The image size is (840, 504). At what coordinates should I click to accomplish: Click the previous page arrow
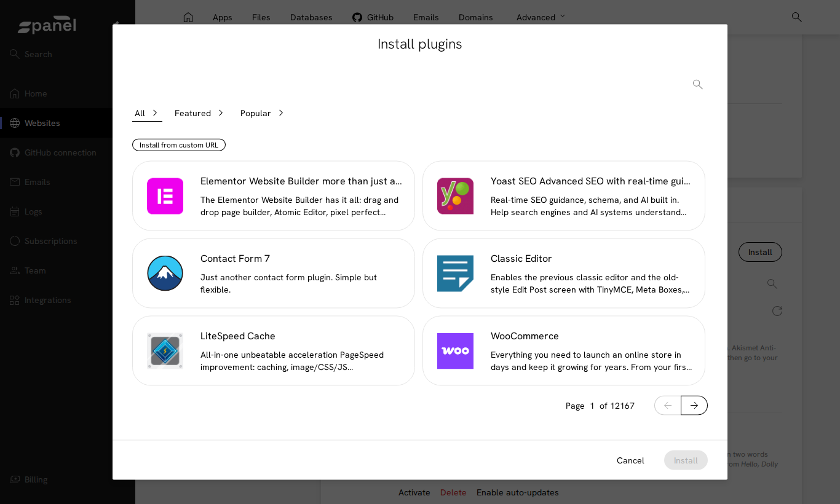[668, 405]
